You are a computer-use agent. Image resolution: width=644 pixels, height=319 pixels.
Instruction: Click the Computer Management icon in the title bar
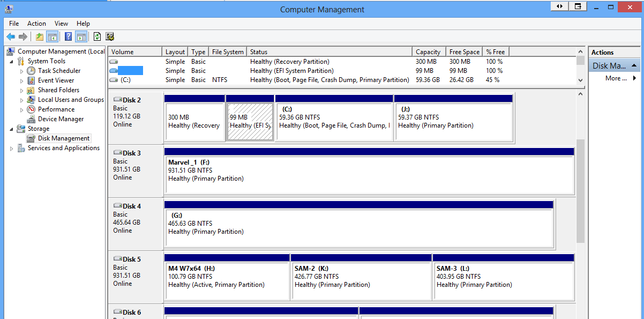tap(8, 9)
